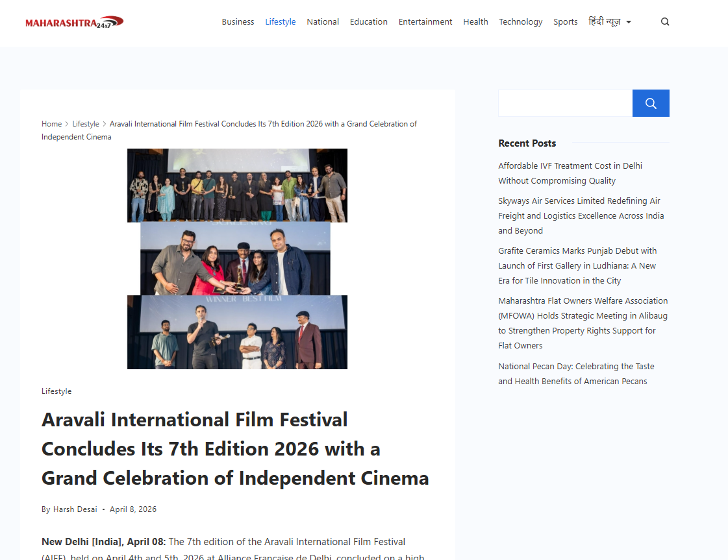728x560 pixels.
Task: Open author Harsh Desai's profile link
Action: tap(75, 509)
